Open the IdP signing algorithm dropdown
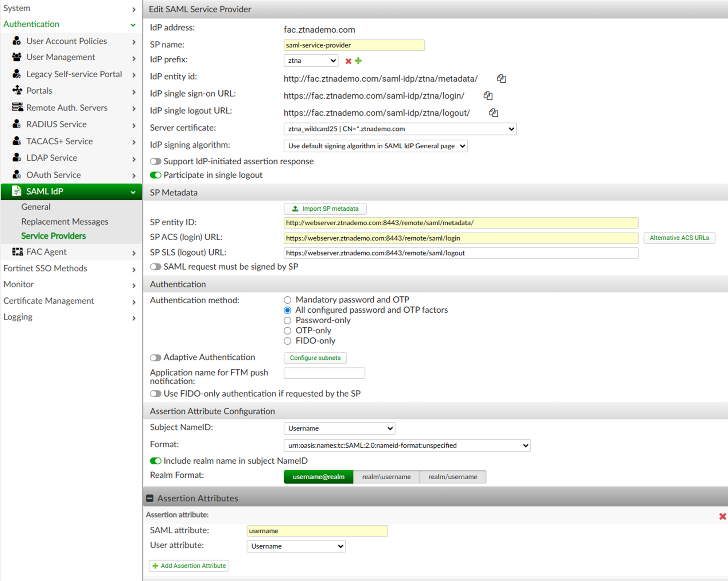This screenshot has height=581, width=728. 375,146
